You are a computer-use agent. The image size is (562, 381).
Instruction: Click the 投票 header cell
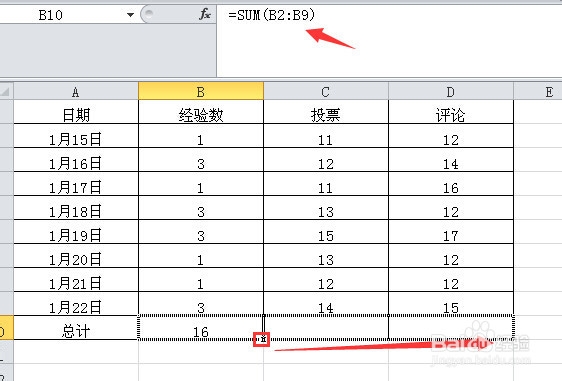point(326,112)
